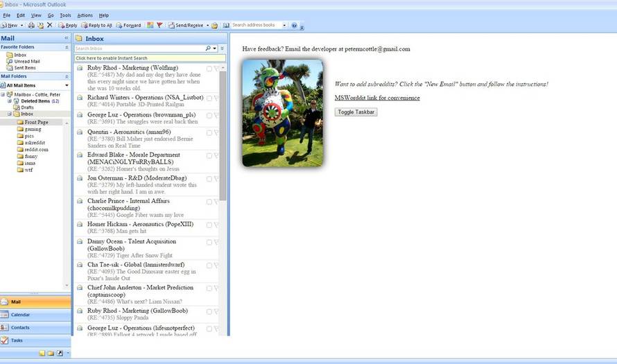Toggle category box on Ruby Rhod (Wolflmg) message
This screenshot has width=617, height=364.
point(209,69)
